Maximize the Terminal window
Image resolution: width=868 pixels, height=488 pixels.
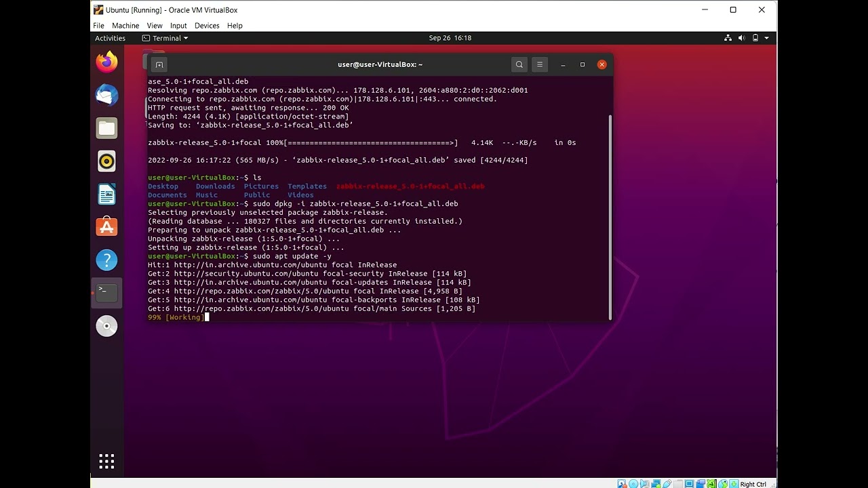point(583,64)
